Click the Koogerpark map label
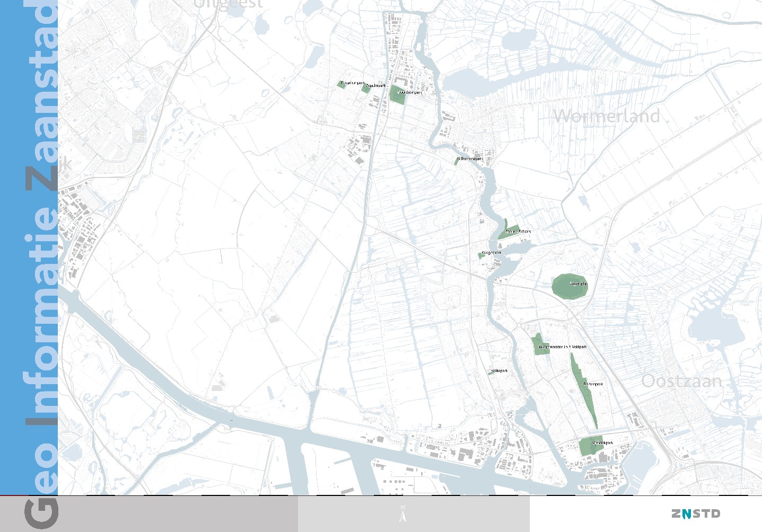This screenshot has width=762, height=532. tap(492, 253)
